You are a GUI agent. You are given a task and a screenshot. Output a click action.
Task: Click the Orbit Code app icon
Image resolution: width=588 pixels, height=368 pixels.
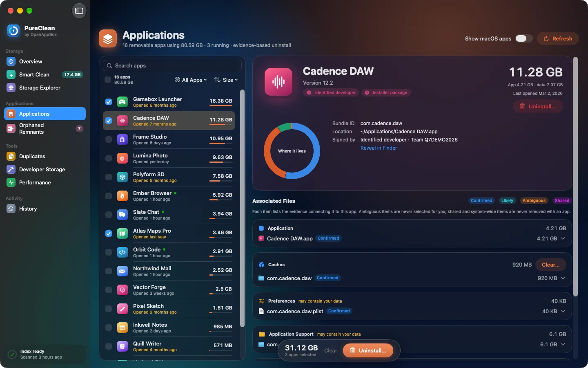coord(122,252)
